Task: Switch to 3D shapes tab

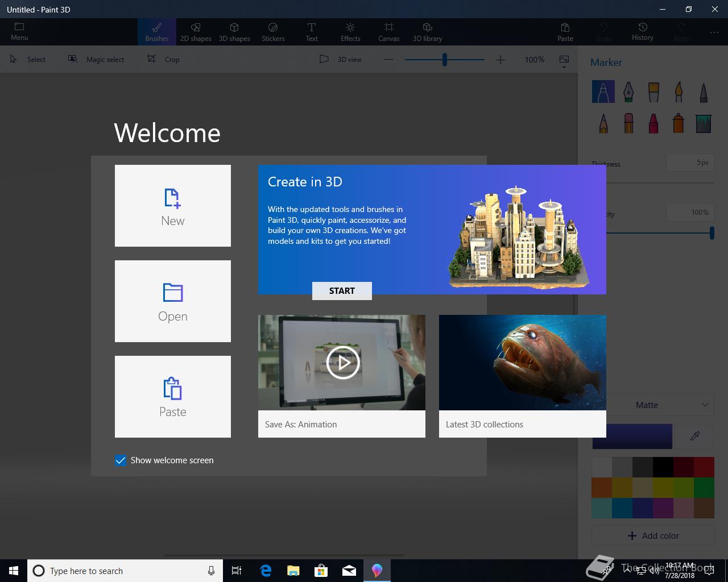Action: [234, 32]
